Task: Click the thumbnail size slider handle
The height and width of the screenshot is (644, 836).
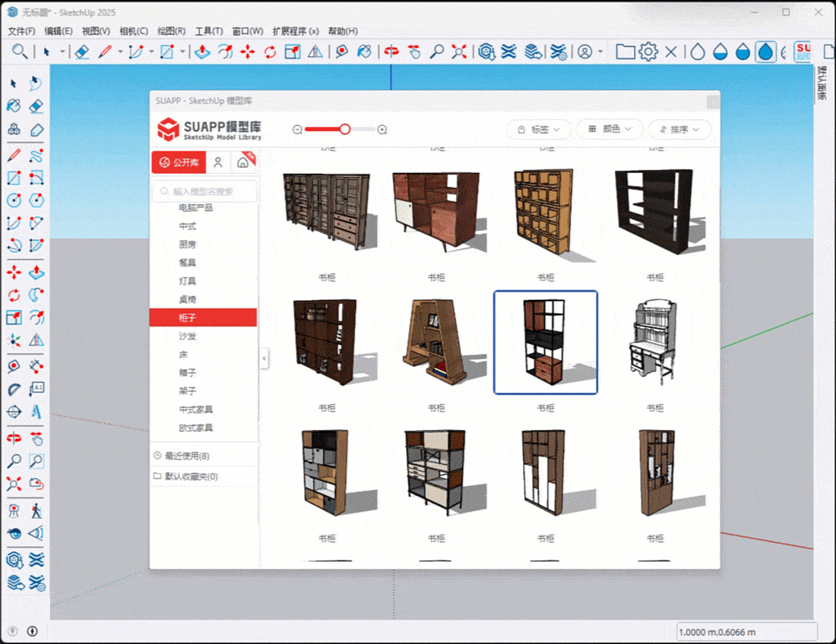Action: [344, 130]
